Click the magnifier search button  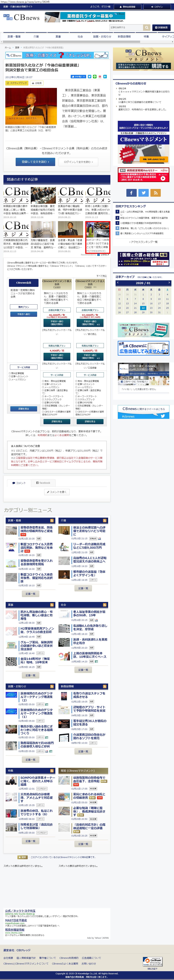coord(147,27)
